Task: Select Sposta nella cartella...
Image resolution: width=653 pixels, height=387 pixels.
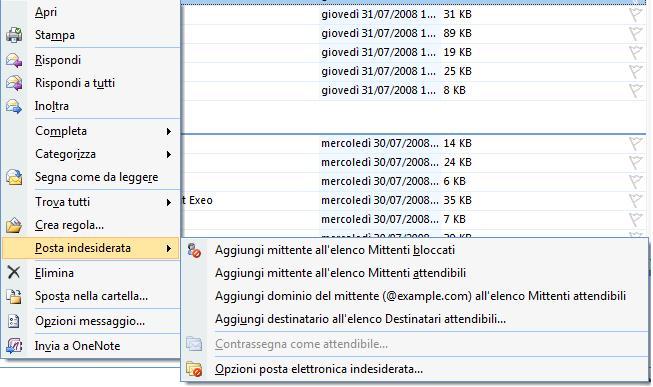Action: (x=90, y=296)
